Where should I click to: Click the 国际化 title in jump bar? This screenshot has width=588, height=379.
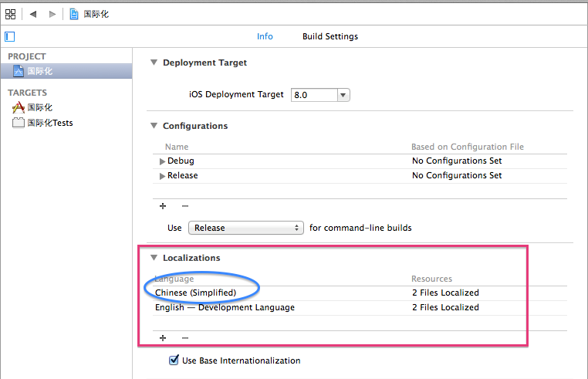click(96, 14)
